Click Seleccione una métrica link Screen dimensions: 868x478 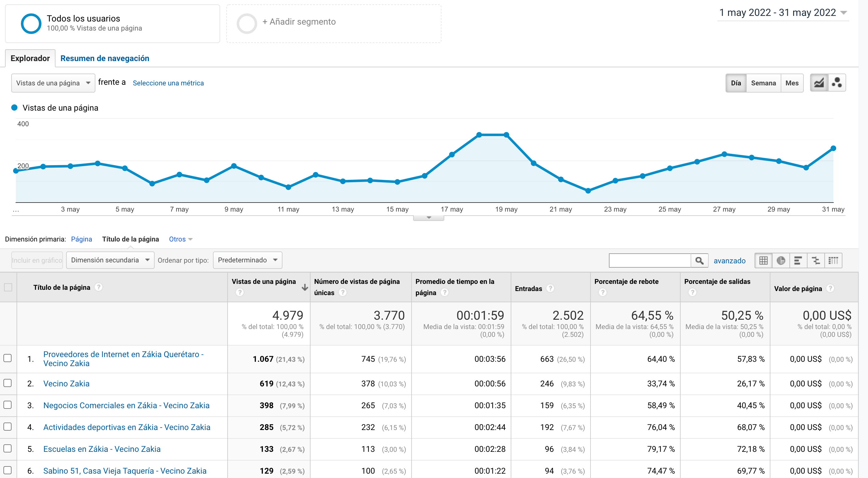(168, 83)
